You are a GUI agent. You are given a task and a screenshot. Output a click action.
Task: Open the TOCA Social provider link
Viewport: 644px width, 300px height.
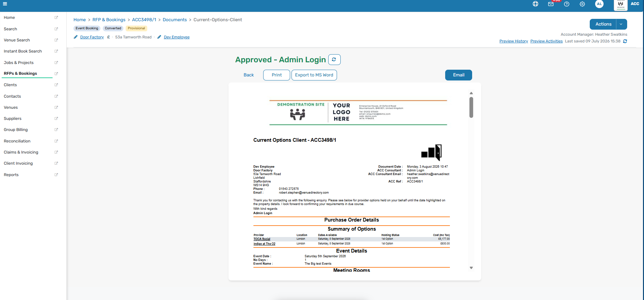tap(262, 239)
